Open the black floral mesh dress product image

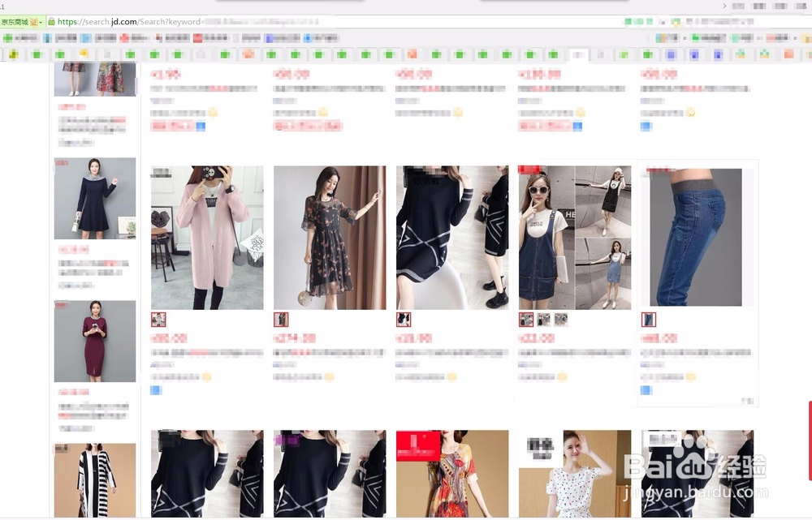tap(330, 238)
